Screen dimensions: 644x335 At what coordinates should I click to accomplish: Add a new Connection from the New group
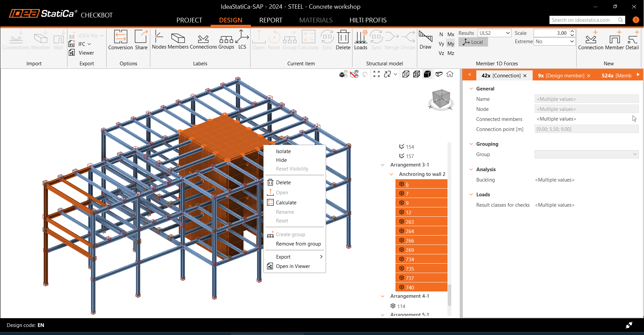pyautogui.click(x=590, y=40)
